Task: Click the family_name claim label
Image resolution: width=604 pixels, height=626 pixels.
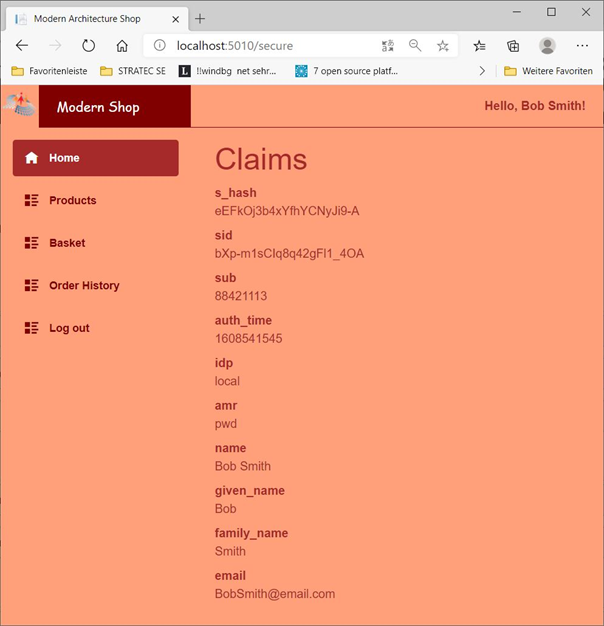Action: (251, 533)
